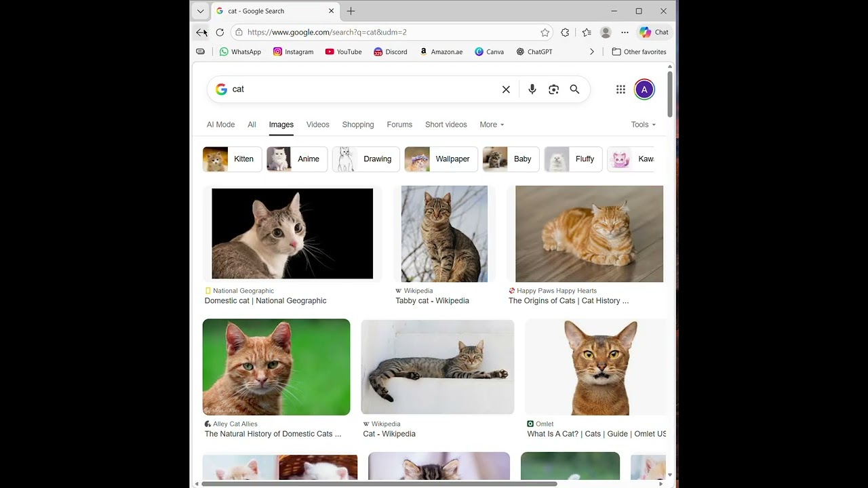Screen dimensions: 868x488
Task: Open YouTube bookmark
Action: (x=343, y=52)
